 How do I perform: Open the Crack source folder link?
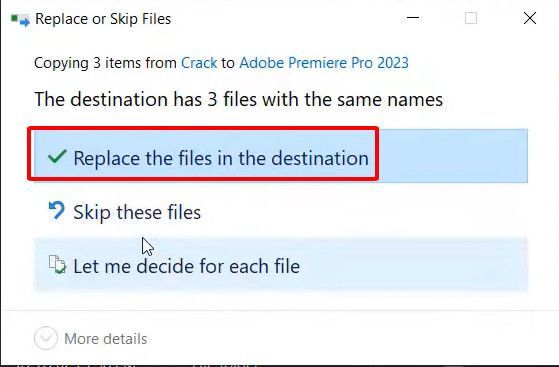[199, 63]
